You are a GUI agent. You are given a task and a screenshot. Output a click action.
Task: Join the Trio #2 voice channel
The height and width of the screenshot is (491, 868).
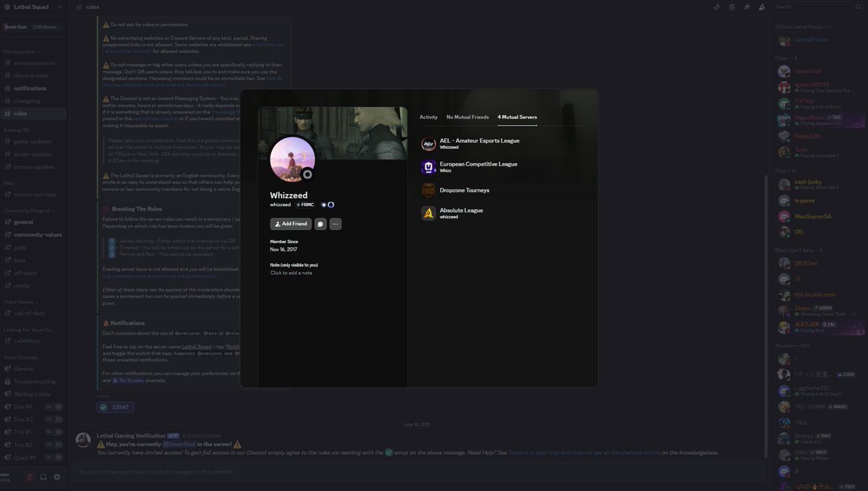[x=34, y=445]
